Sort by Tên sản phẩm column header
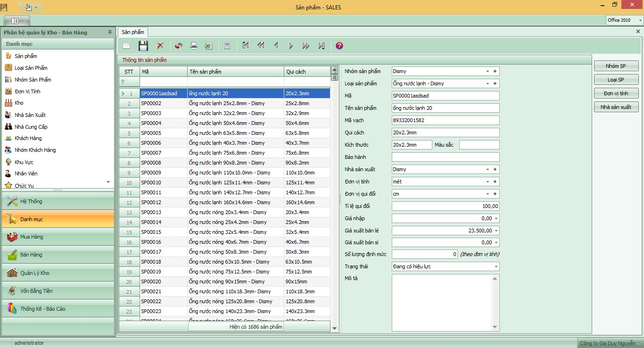This screenshot has width=644, height=348. (x=235, y=72)
